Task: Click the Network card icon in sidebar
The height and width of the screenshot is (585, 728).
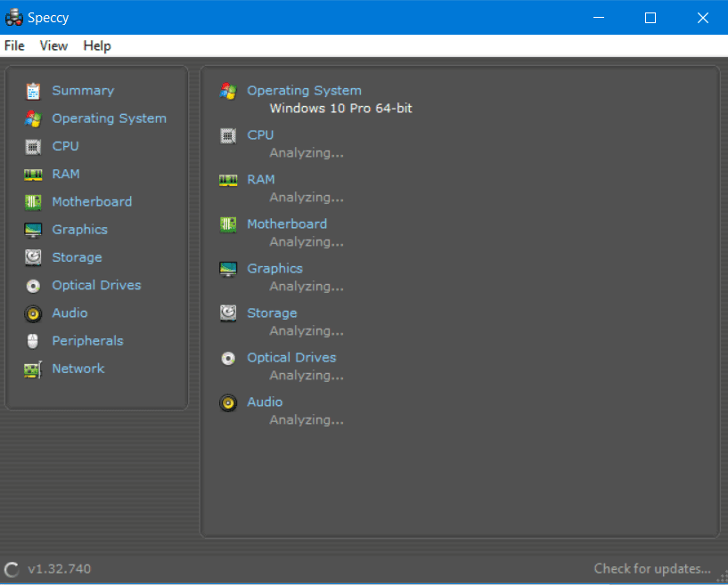Action: pos(33,369)
